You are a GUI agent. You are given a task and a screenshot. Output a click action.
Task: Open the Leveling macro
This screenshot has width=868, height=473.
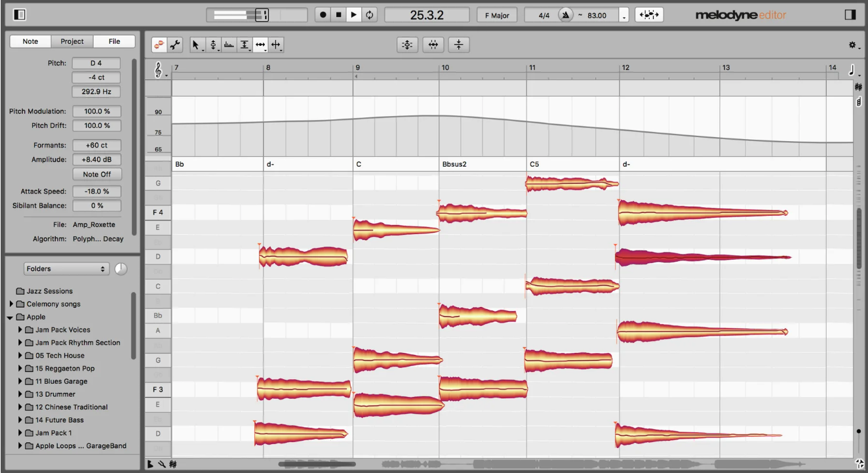(x=459, y=45)
